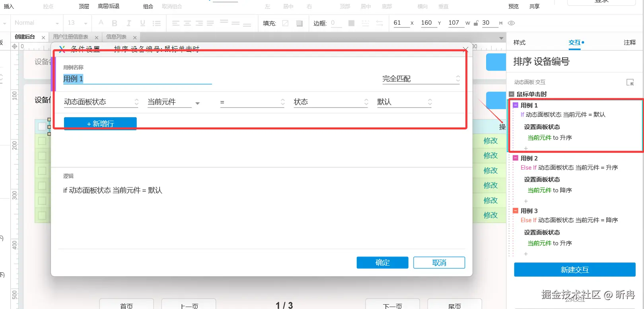
Task: Close the 信息列表 tab
Action: click(135, 37)
